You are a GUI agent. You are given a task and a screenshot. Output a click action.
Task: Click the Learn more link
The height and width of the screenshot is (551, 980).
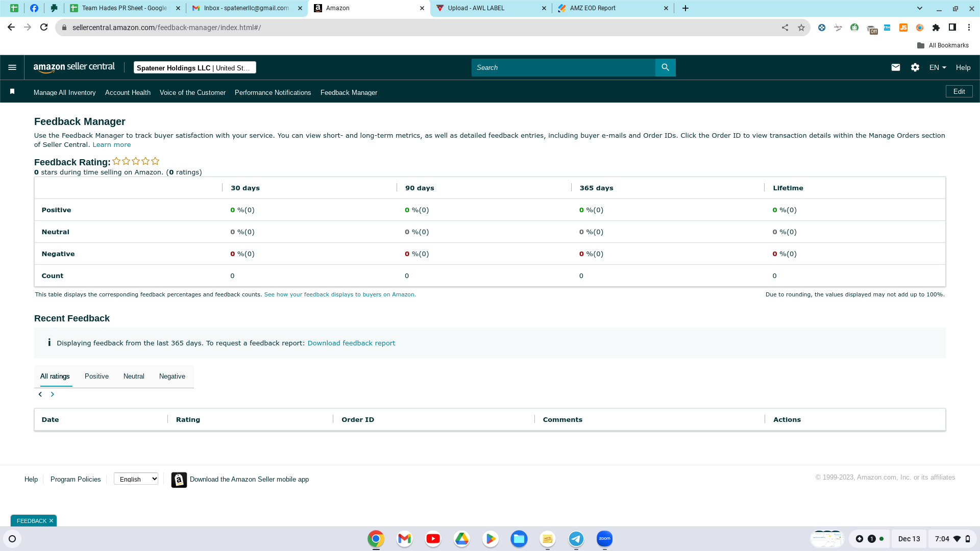(112, 145)
